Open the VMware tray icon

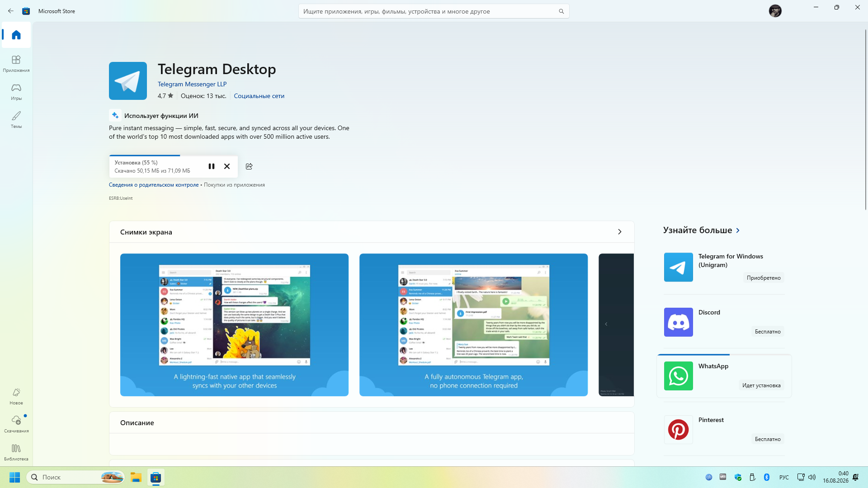click(723, 477)
